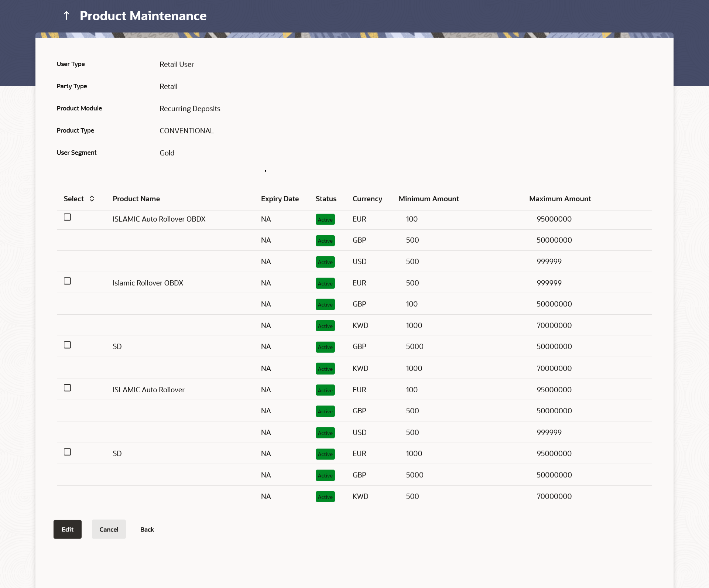
Task: Click the Back button
Action: [x=147, y=529]
